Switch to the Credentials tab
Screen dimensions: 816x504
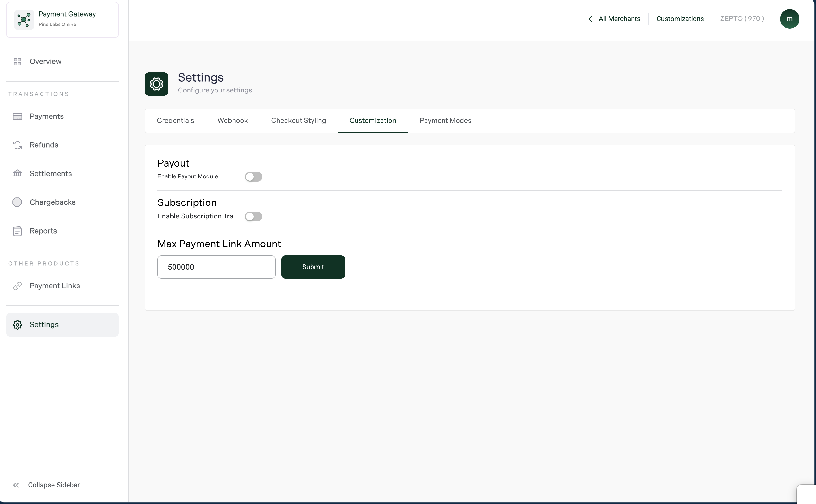click(x=175, y=121)
